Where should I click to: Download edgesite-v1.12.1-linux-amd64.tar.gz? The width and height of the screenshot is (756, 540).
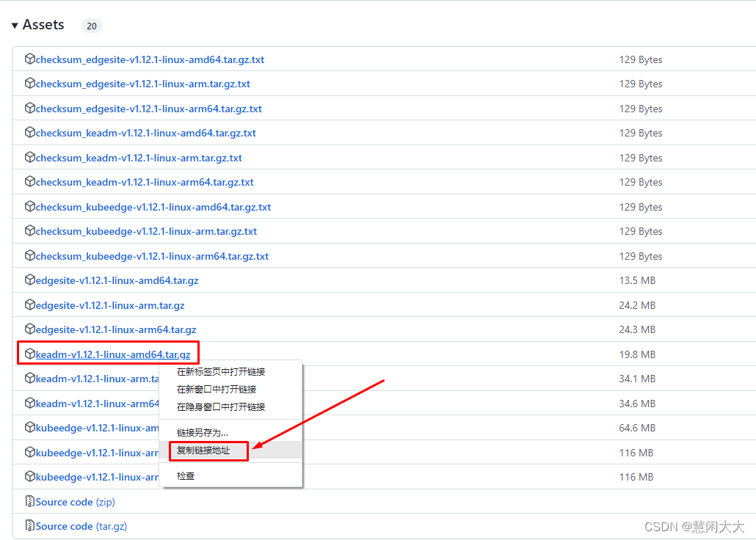[x=117, y=280]
